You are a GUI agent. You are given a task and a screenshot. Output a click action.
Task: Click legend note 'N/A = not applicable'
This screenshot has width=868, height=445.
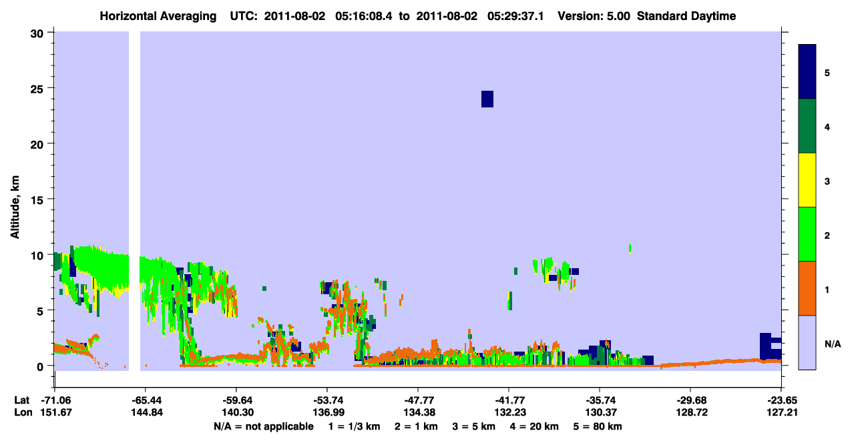(x=263, y=426)
